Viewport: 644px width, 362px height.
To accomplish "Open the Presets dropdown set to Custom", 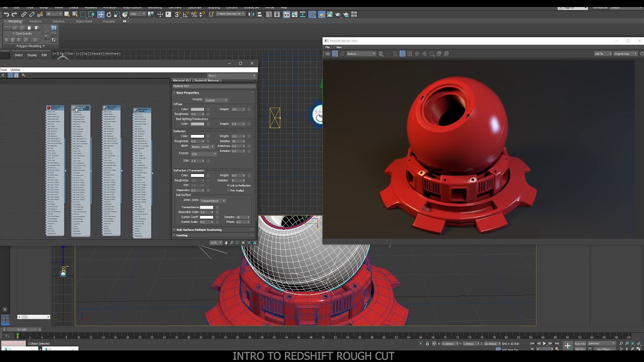I will click(x=216, y=100).
